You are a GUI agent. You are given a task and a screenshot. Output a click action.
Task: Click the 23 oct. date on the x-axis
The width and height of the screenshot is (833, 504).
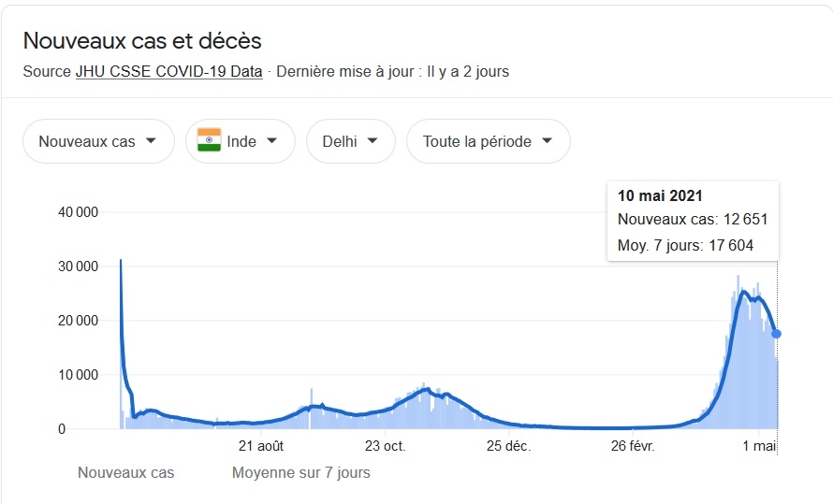(x=385, y=446)
